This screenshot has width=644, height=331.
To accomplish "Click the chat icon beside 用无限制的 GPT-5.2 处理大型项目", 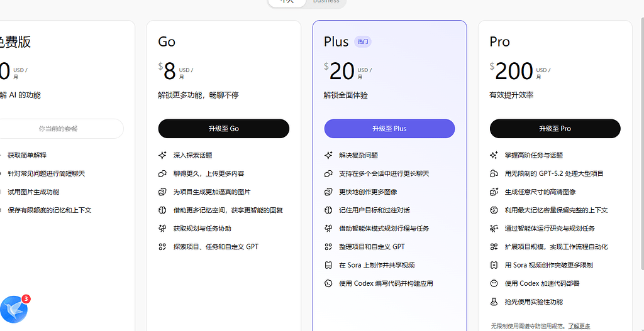I will [494, 173].
